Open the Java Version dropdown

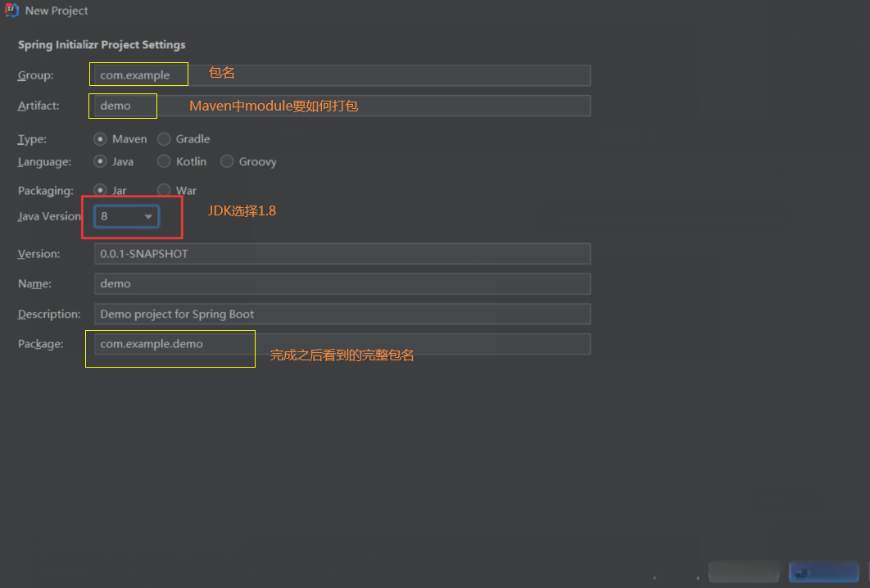[x=126, y=216]
